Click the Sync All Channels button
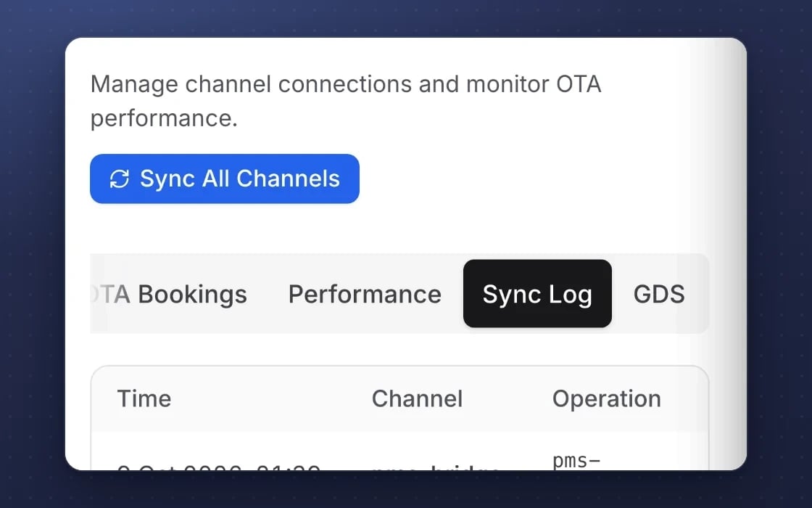 coord(224,179)
